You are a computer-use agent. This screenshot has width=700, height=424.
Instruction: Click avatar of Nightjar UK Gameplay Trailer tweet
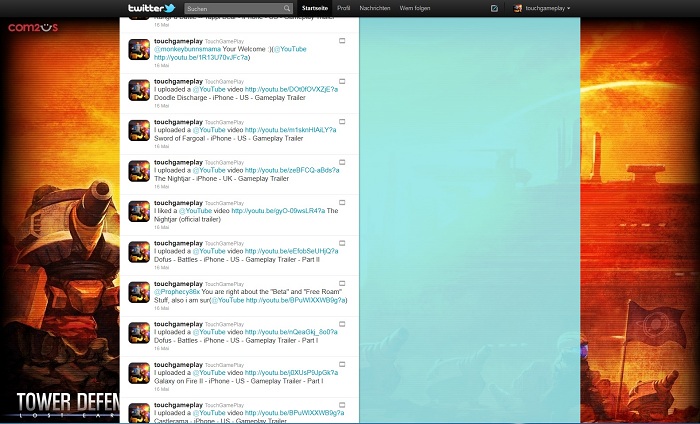tap(139, 171)
